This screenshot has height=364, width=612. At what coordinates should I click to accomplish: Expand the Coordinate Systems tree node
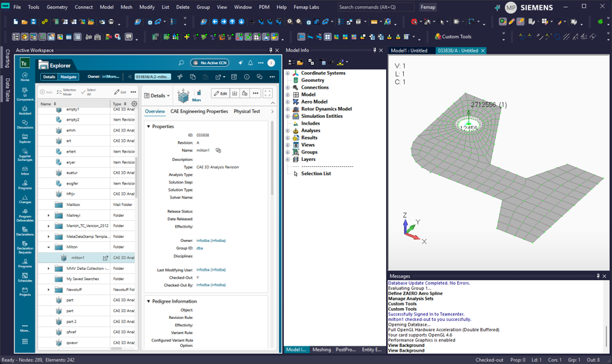pos(288,73)
